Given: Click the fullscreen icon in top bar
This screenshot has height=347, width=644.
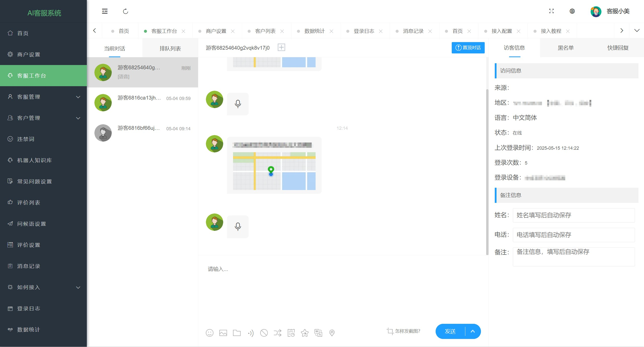Looking at the screenshot, I should (551, 11).
